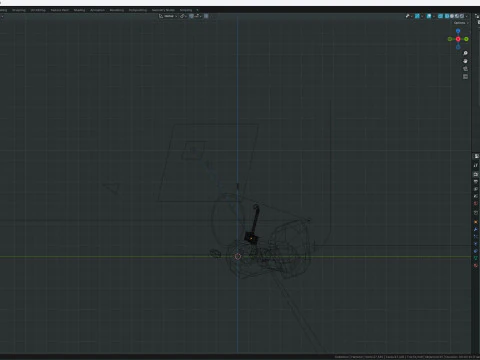Viewport: 480px width, 360px height.
Task: Select rendered viewport shading
Action: (462, 16)
